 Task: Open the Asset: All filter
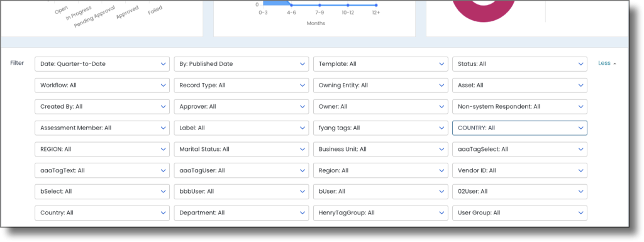[x=520, y=85]
